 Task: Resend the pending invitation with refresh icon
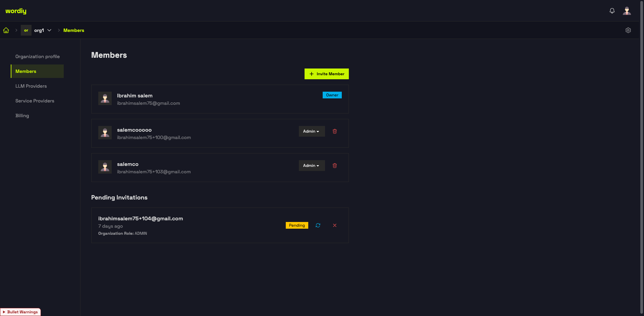[x=318, y=225]
